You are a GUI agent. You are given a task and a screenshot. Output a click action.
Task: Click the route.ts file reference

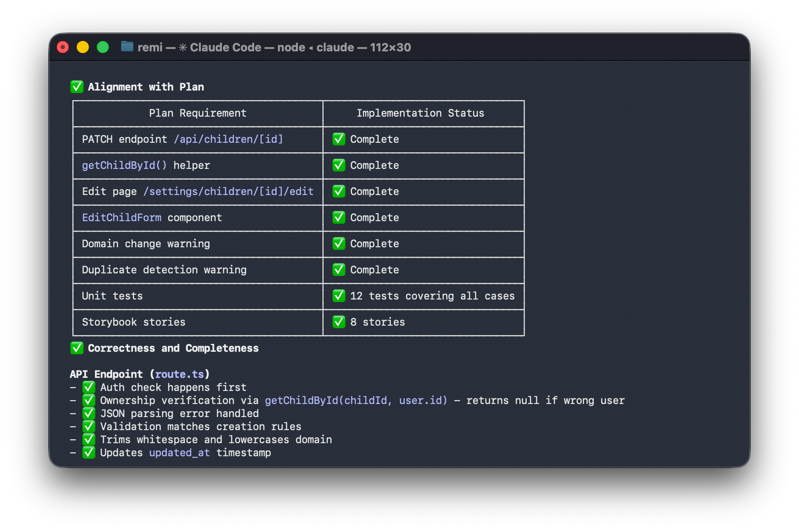179,374
